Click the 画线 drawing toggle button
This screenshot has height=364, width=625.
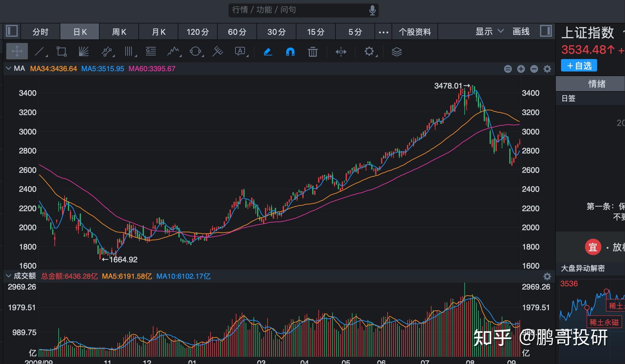521,31
